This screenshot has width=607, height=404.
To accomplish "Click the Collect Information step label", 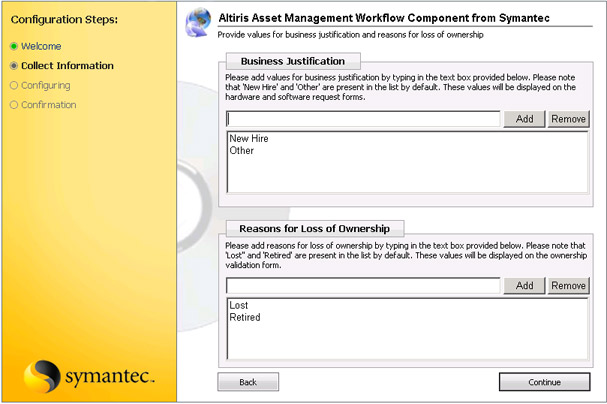I will tap(67, 66).
